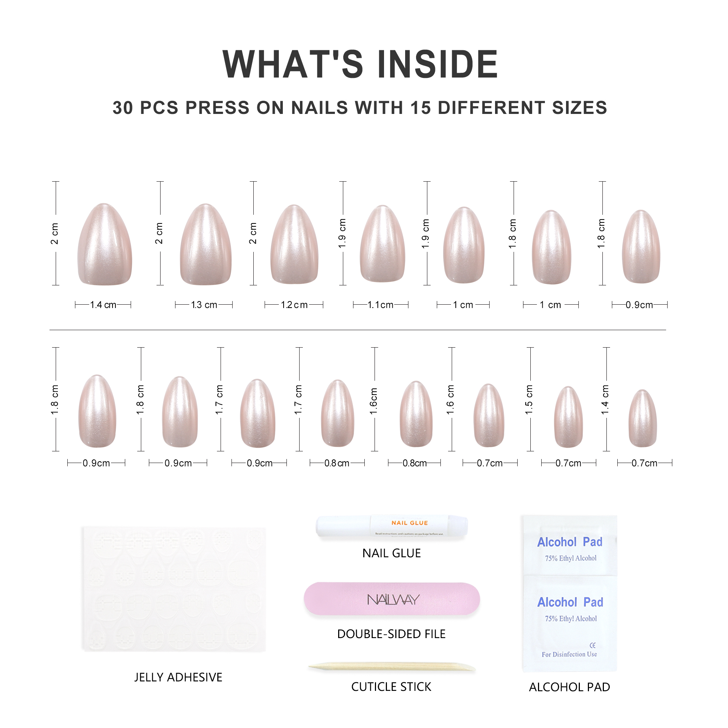728x728 pixels.
Task: Select the smallest nail, 1.4 cm tall
Action: coord(642,419)
